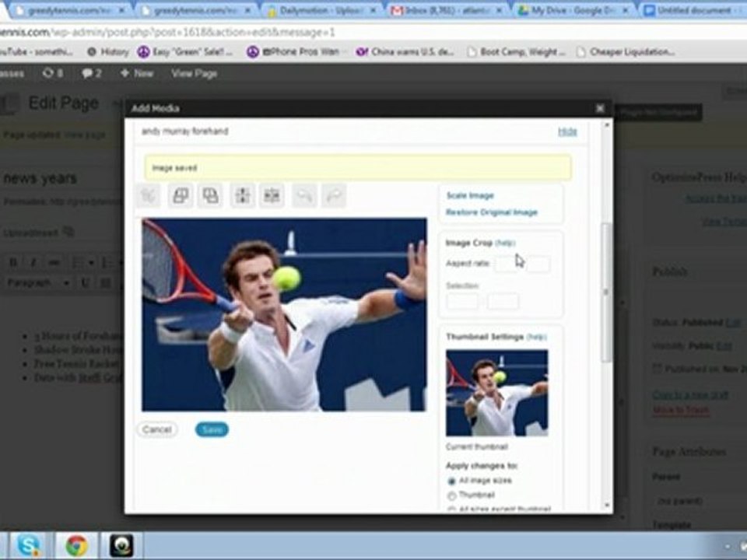This screenshot has height=560, width=747.
Task: Select the Crop tool icon in image editor
Action: click(149, 196)
